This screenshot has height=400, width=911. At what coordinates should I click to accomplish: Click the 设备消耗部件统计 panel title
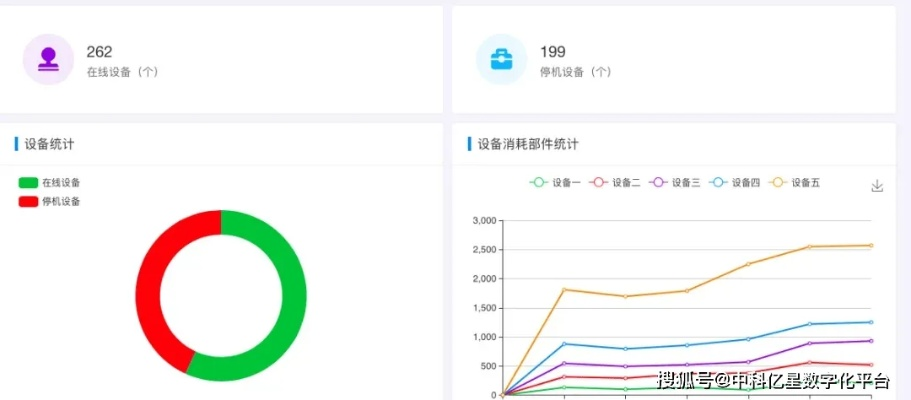(x=528, y=144)
